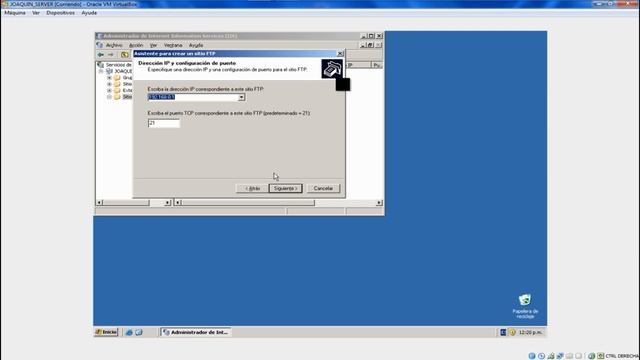Restore the inner MDI child window
The image size is (640, 360).
click(x=371, y=45)
